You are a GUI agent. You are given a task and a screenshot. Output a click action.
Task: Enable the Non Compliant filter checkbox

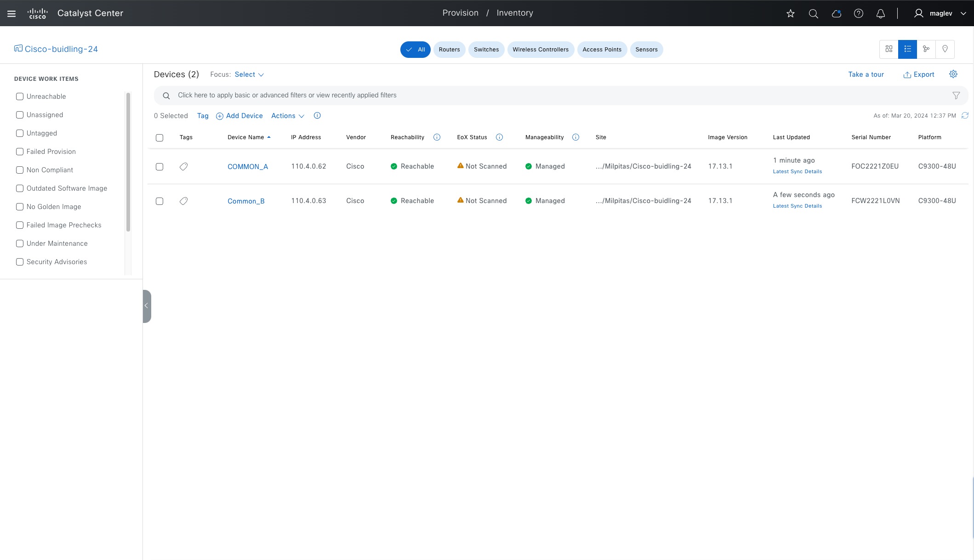coord(20,170)
